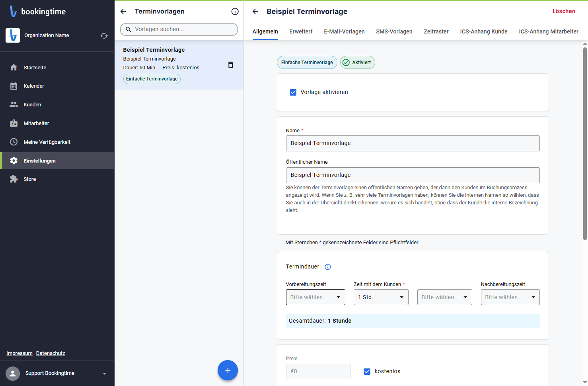
Task: Click the Preis €0 field
Action: click(x=318, y=372)
